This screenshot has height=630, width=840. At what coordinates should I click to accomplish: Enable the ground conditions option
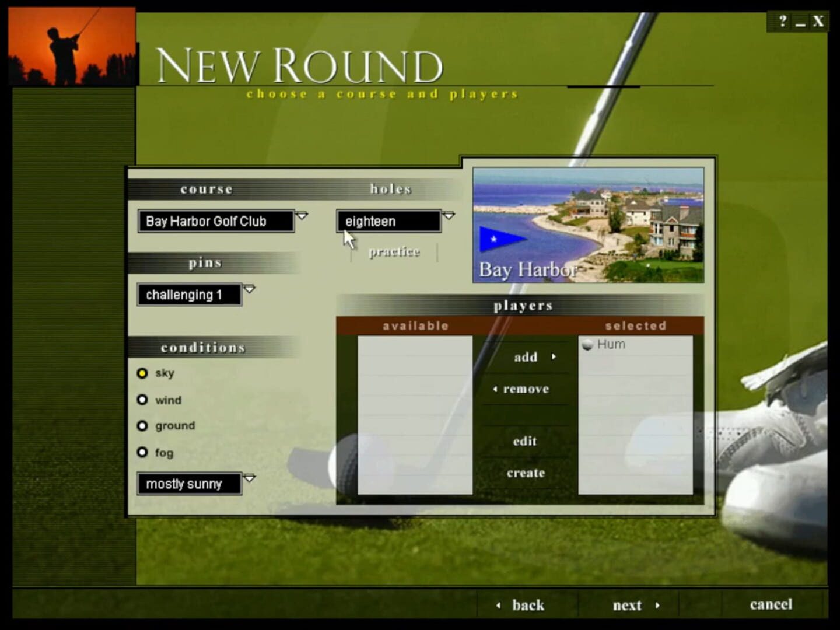[x=142, y=426]
